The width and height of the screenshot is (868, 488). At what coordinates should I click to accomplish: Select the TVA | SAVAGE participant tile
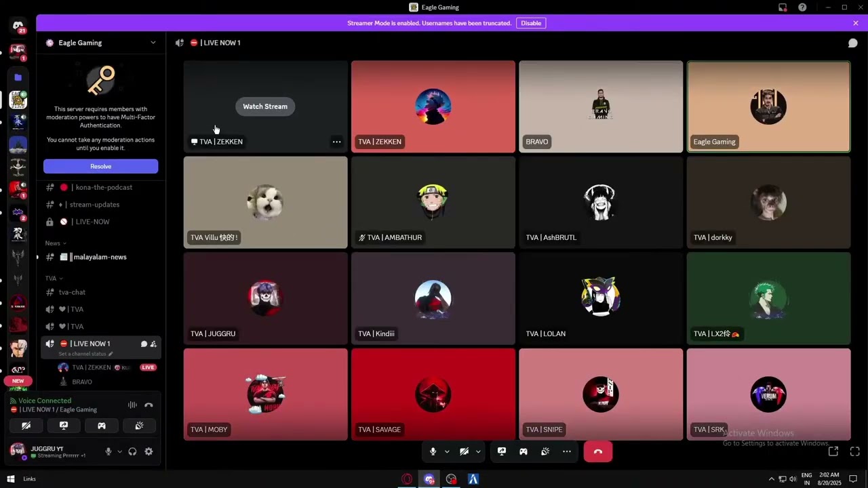pos(433,394)
